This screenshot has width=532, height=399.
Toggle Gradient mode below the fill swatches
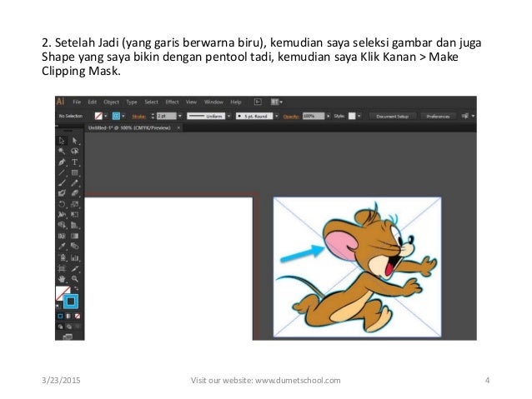[69, 317]
